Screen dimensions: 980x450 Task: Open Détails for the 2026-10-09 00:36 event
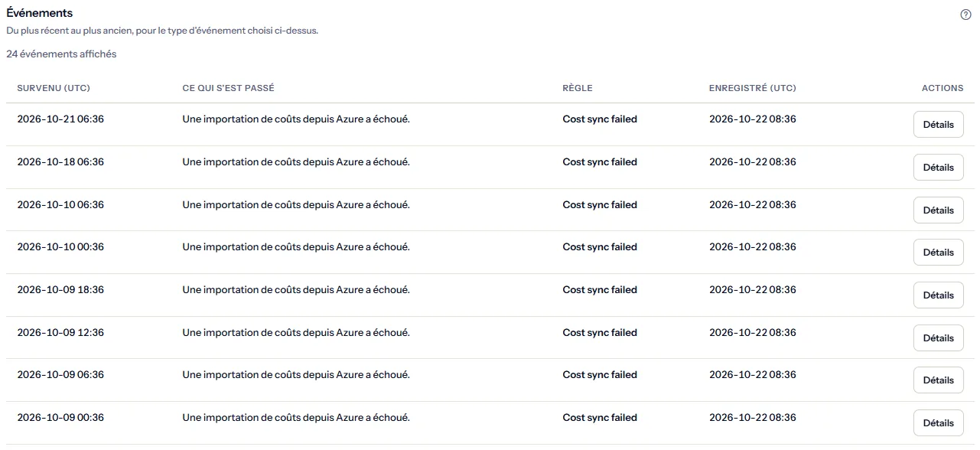[x=938, y=423]
